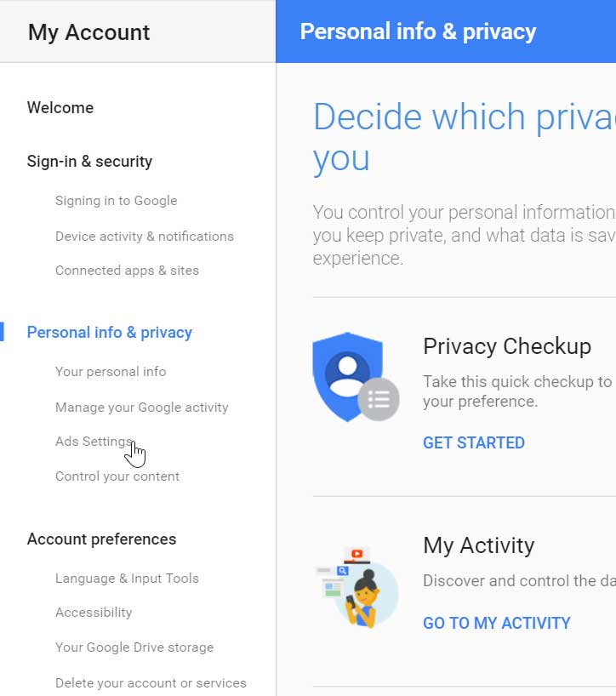The image size is (616, 696).
Task: Click GO TO MY ACTIVITY link
Action: coord(497,623)
